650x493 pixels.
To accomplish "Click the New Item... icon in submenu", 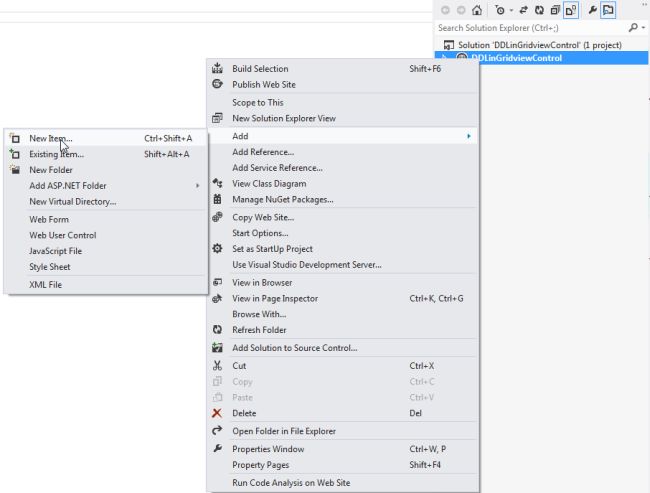I will (x=15, y=138).
